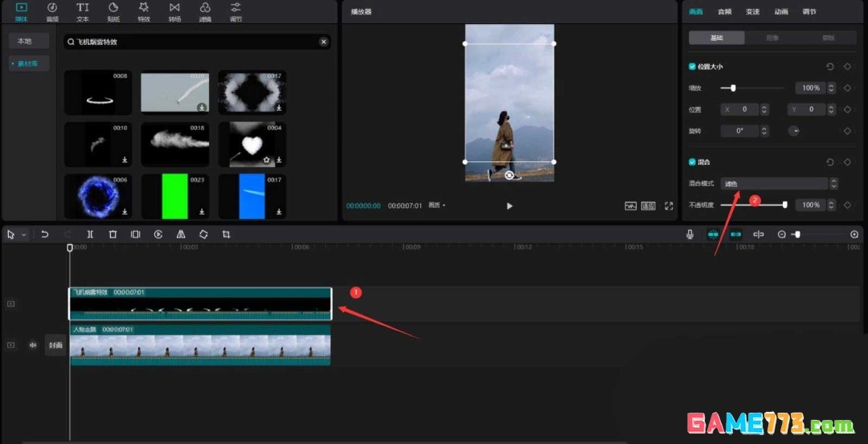Open the selection tool dropdown arrow
This screenshot has width=868, height=444.
pos(24,234)
